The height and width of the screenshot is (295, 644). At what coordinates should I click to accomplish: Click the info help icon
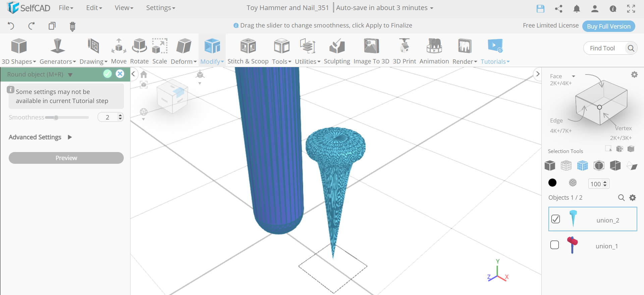tap(613, 9)
